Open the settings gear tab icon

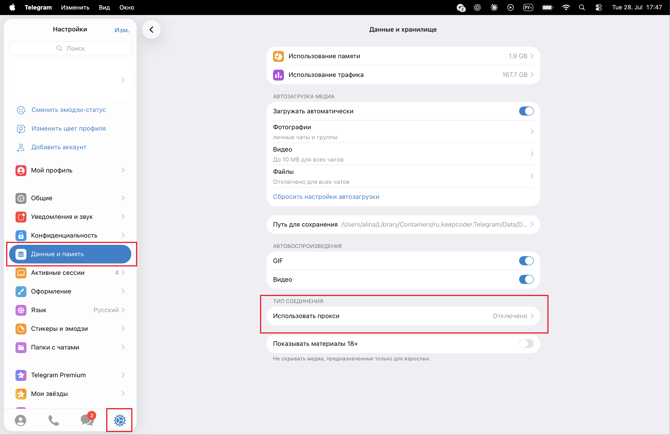(120, 420)
